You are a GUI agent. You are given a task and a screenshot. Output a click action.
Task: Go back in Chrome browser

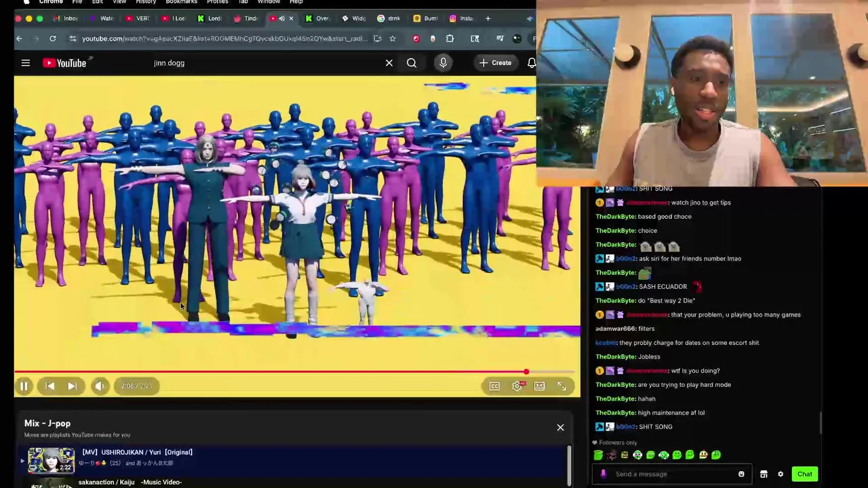[x=19, y=39]
